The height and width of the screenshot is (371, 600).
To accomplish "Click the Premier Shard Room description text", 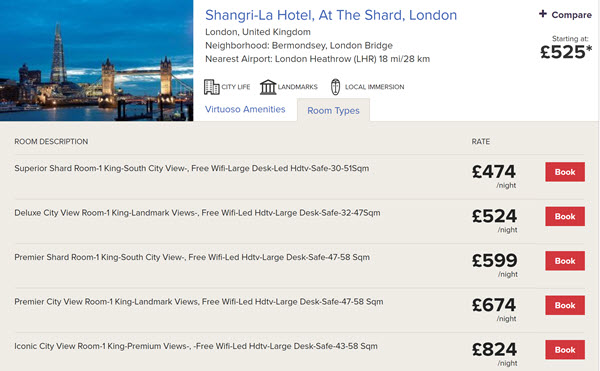I will click(x=192, y=257).
